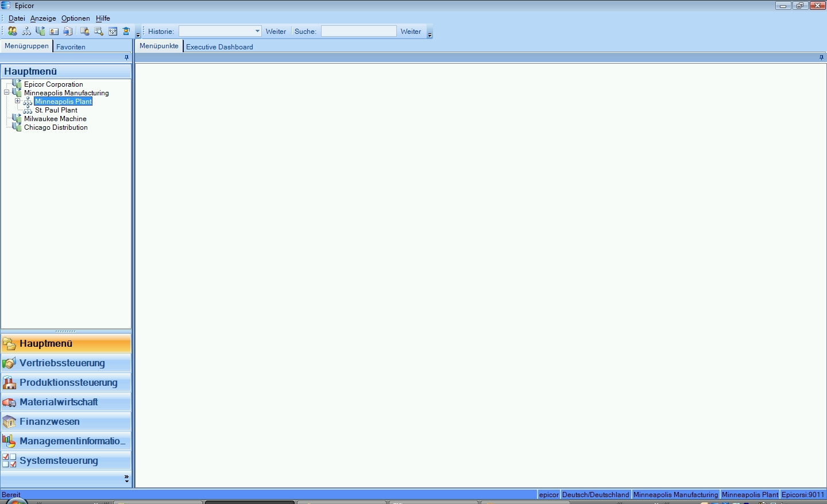Image resolution: width=827 pixels, height=504 pixels.
Task: Expand the Minneapolis Plant tree node
Action: [18, 101]
